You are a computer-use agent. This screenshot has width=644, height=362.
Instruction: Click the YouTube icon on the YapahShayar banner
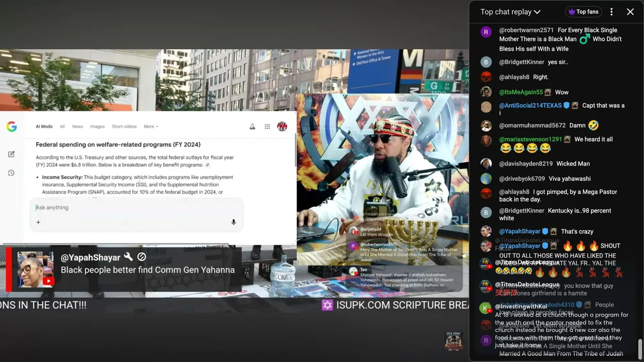click(x=48, y=281)
